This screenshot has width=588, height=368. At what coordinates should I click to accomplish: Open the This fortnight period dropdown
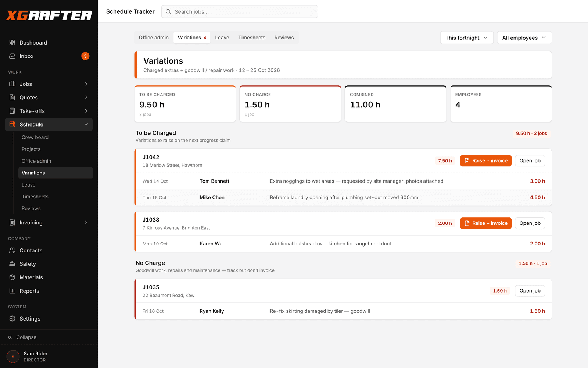tap(467, 38)
